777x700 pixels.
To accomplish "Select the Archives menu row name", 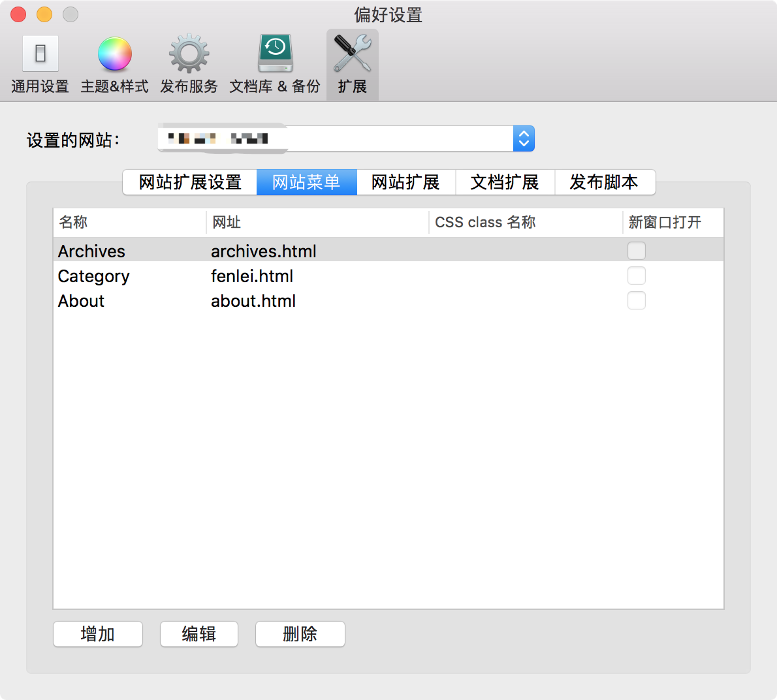I will 91,251.
